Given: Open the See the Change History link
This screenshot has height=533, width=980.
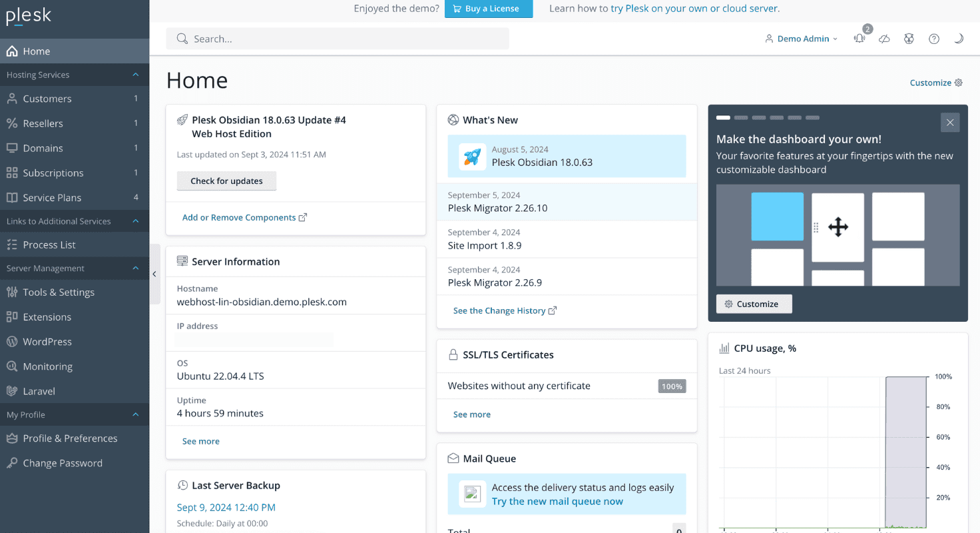Looking at the screenshot, I should tap(499, 310).
